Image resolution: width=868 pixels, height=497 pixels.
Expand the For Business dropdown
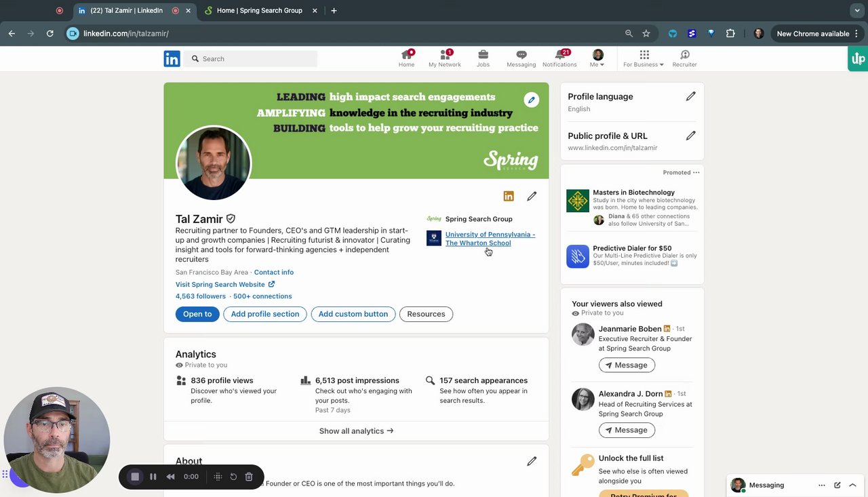pos(644,58)
